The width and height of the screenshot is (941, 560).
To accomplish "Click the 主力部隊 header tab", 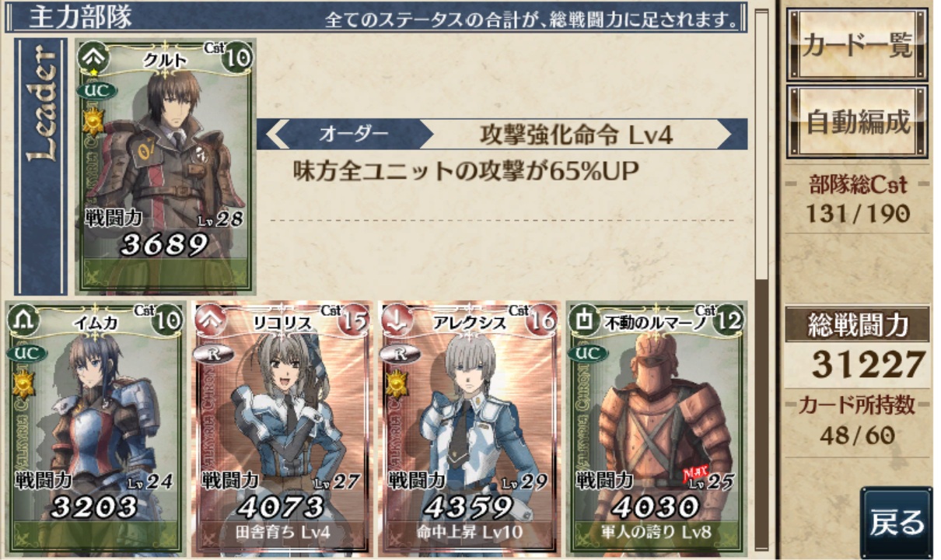I will [81, 16].
